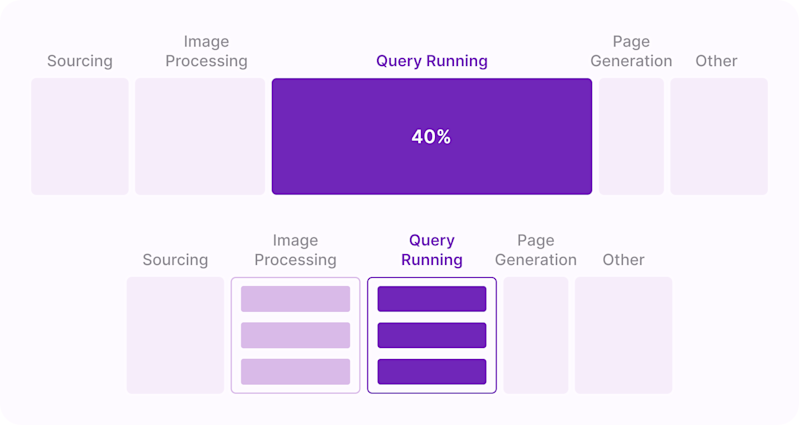The image size is (799, 425).
Task: Select the top row Page Generation block
Action: click(631, 136)
